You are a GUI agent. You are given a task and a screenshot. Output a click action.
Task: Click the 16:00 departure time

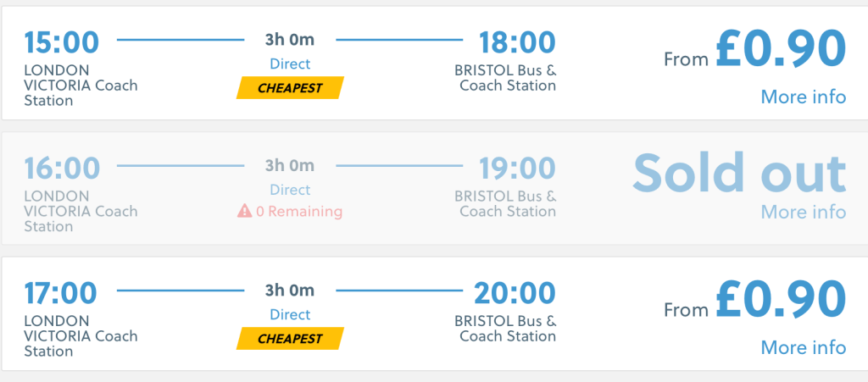pyautogui.click(x=61, y=167)
